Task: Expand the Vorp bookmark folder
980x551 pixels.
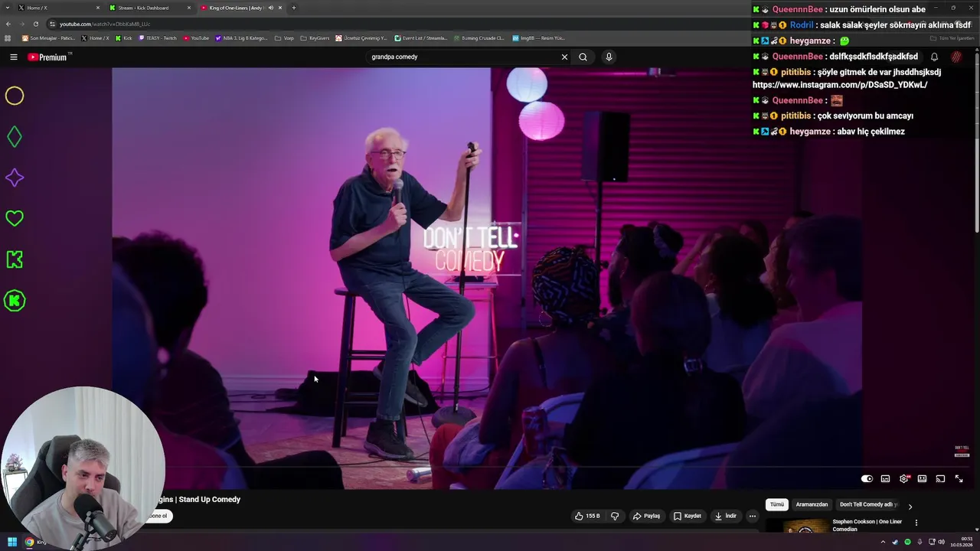Action: click(285, 37)
